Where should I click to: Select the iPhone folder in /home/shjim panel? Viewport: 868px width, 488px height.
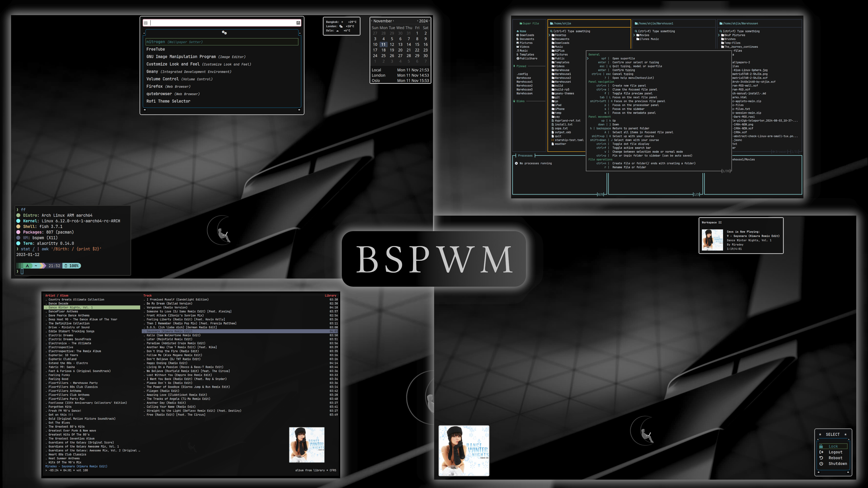click(558, 109)
